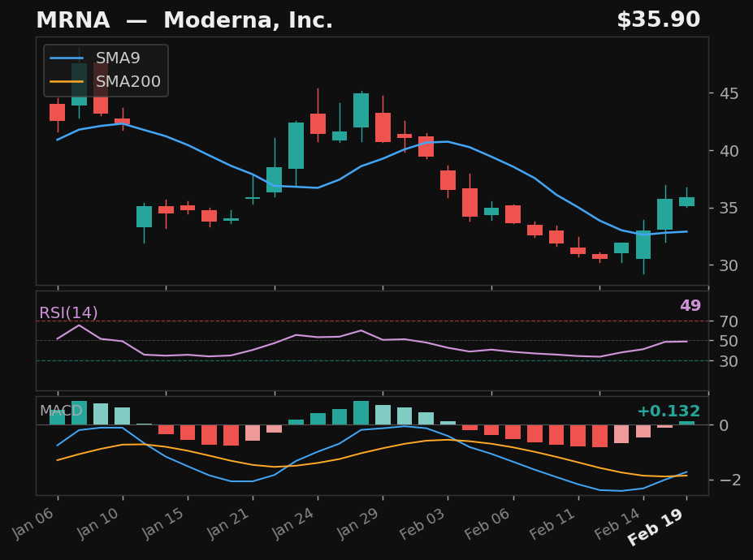
Task: Click the Moderna, Inc. company name
Action: [248, 20]
